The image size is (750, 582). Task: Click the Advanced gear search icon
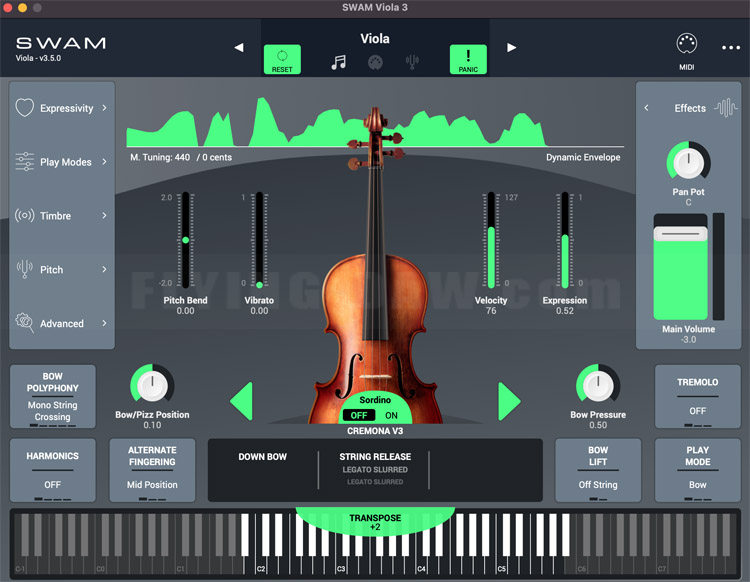25,323
